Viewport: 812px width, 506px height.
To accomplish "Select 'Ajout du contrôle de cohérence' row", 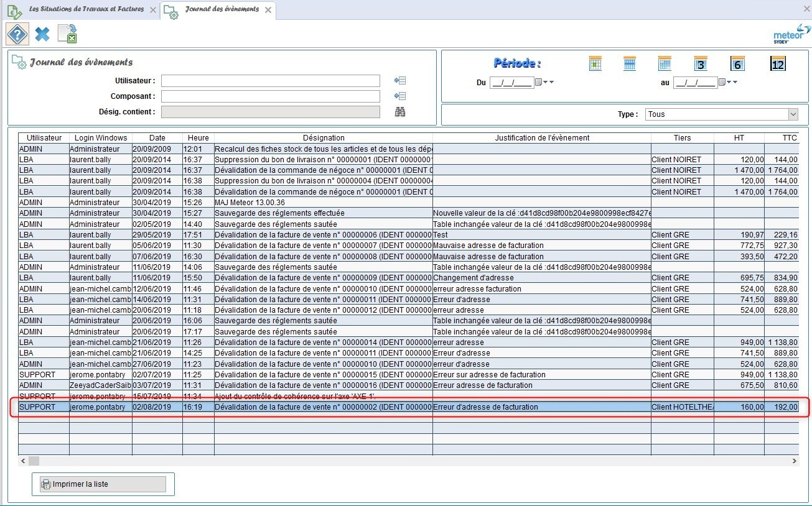I will pyautogui.click(x=409, y=397).
